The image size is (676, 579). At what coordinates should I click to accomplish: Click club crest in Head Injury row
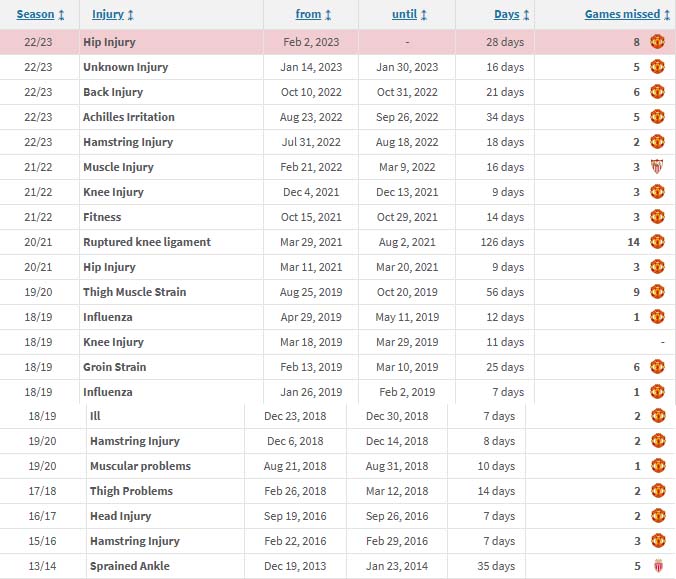(657, 516)
